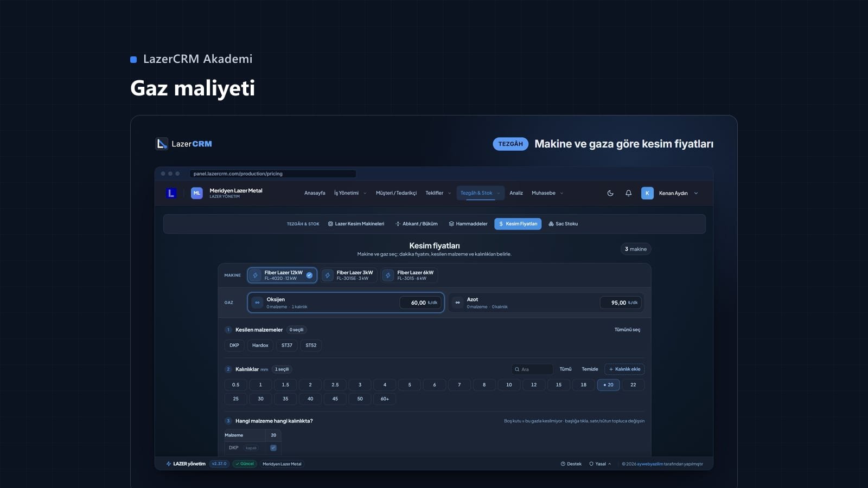Click the ML company avatar icon
Screen dimensions: 868x488
coord(197,193)
